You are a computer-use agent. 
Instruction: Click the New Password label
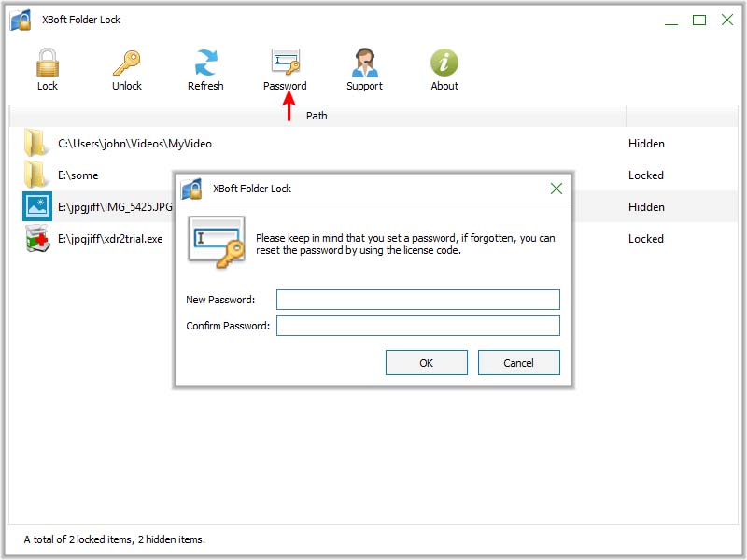pos(220,300)
